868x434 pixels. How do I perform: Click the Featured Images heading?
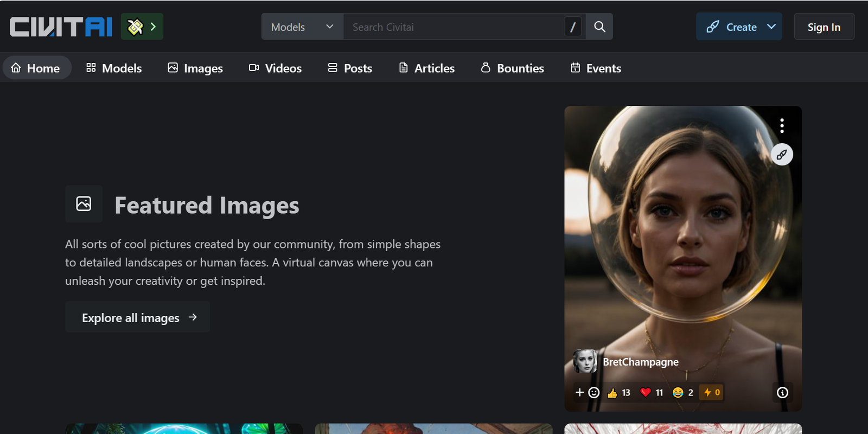click(207, 205)
